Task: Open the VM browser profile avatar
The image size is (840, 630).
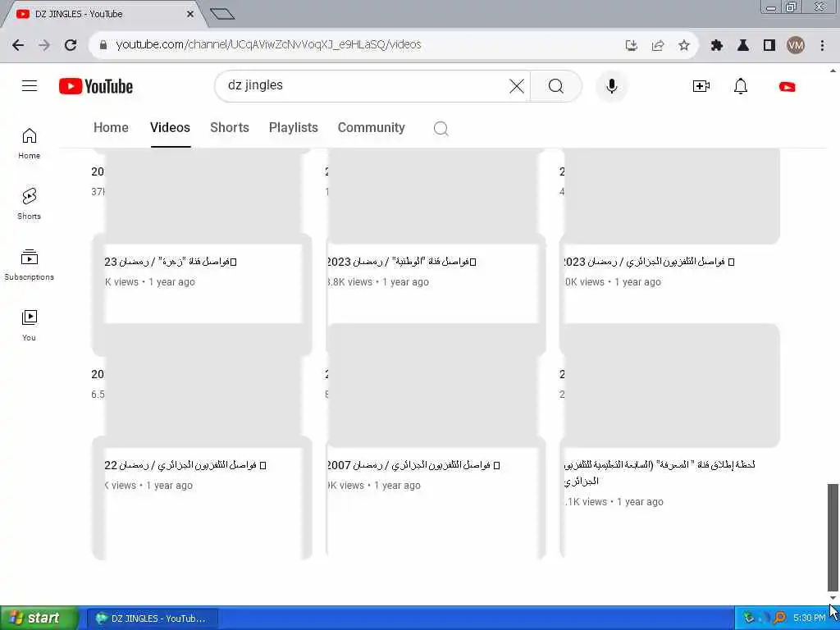Action: coord(796,45)
